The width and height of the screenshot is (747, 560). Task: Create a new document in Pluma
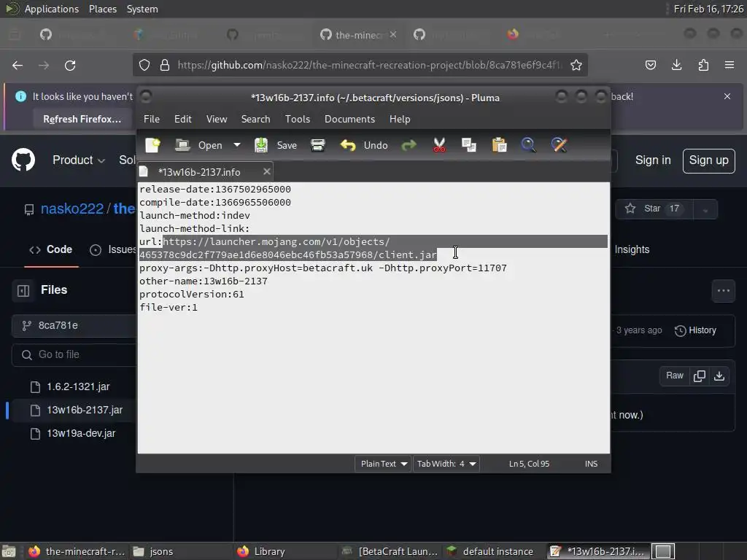click(x=152, y=145)
